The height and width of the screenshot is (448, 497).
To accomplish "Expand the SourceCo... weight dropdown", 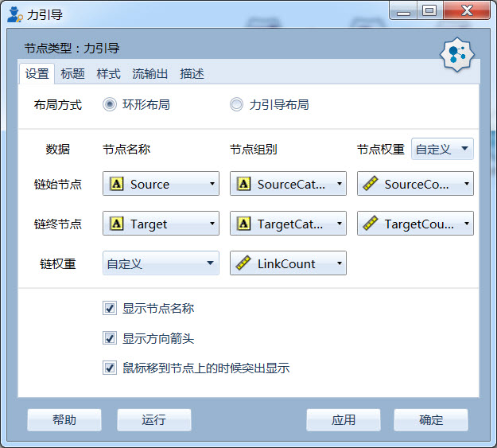I will [415, 184].
